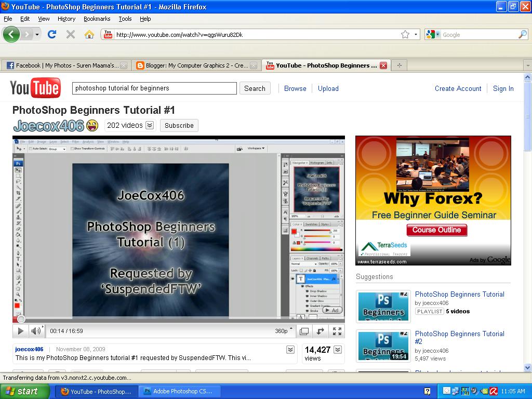Go back with the green Back arrow
Viewport: 532px width, 399px height.
11,34
